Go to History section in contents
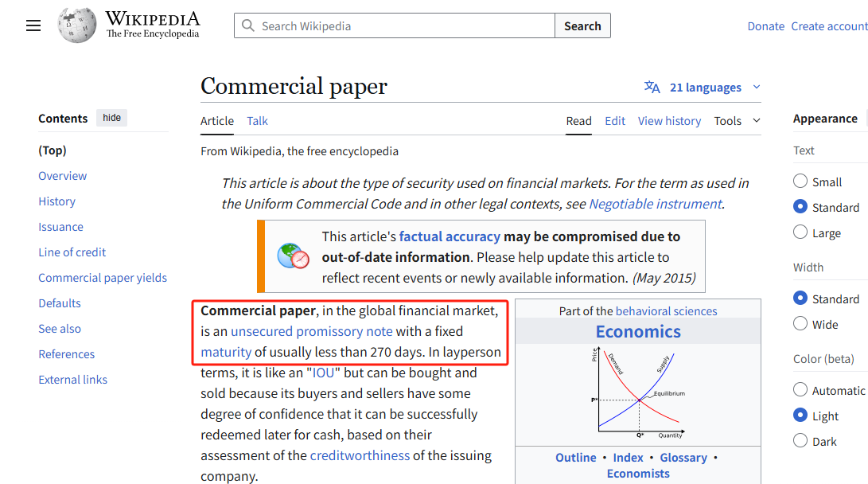The width and height of the screenshot is (868, 484). click(x=57, y=201)
